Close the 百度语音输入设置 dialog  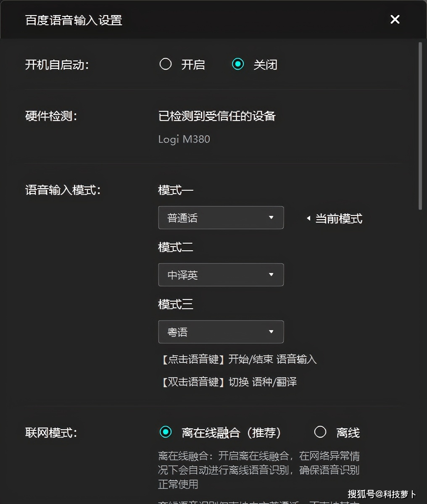[x=394, y=19]
